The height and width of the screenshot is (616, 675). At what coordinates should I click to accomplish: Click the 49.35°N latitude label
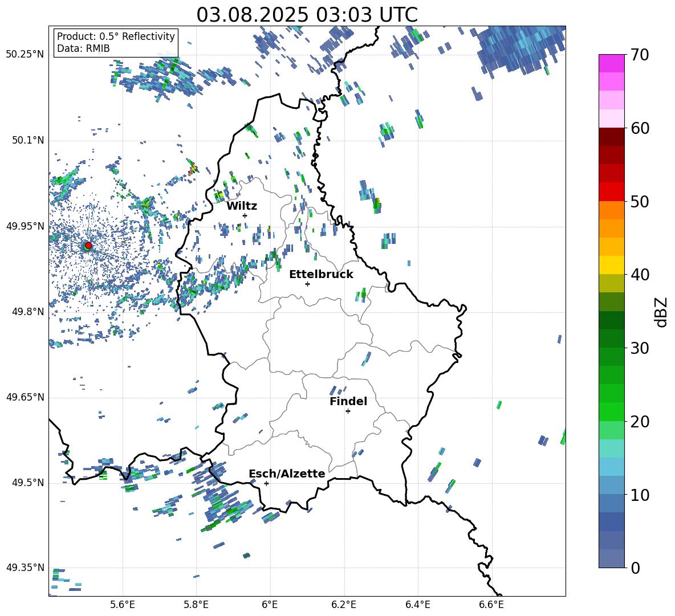(25, 568)
